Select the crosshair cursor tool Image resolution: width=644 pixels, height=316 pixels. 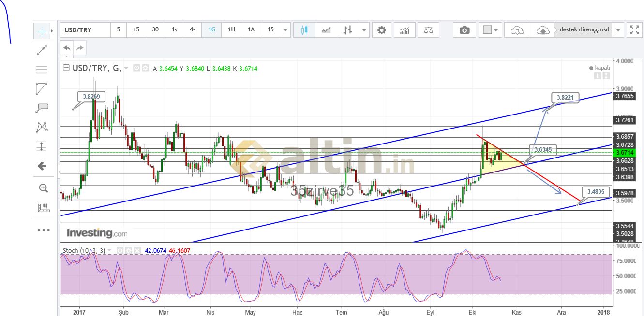click(x=42, y=30)
